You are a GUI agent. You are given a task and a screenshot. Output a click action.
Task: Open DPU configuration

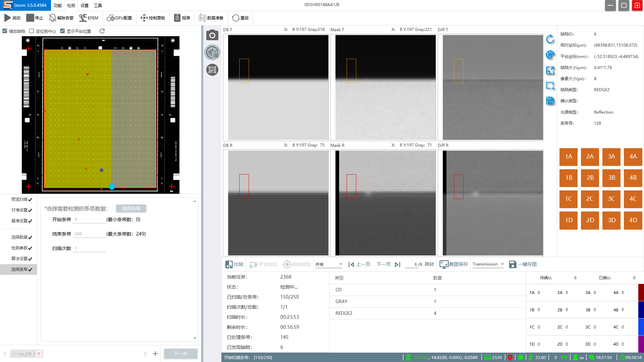click(x=119, y=18)
